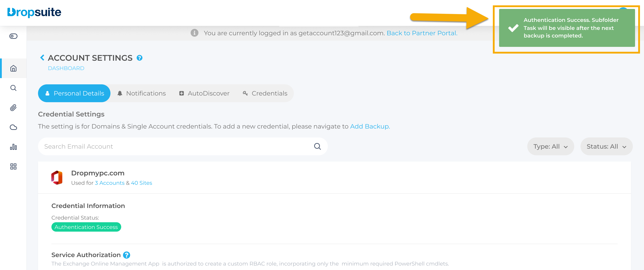Viewport: 644px width, 270px height.
Task: Open the Credentials tab
Action: coord(265,93)
